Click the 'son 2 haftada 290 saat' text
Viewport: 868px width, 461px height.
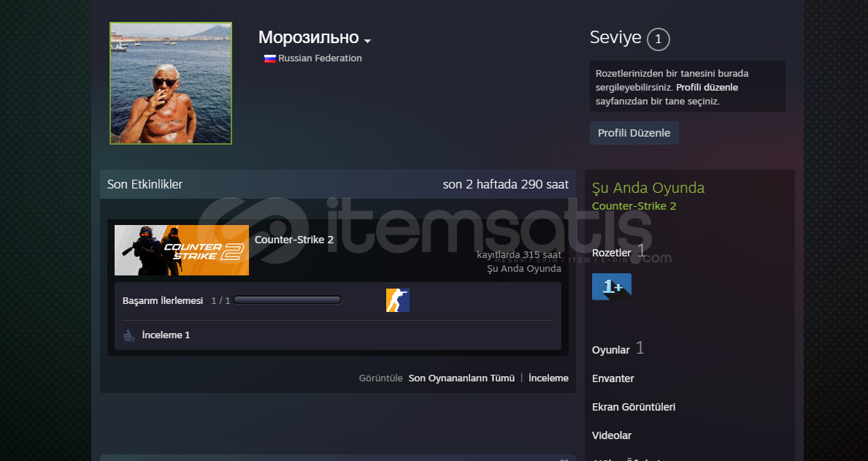tap(505, 185)
